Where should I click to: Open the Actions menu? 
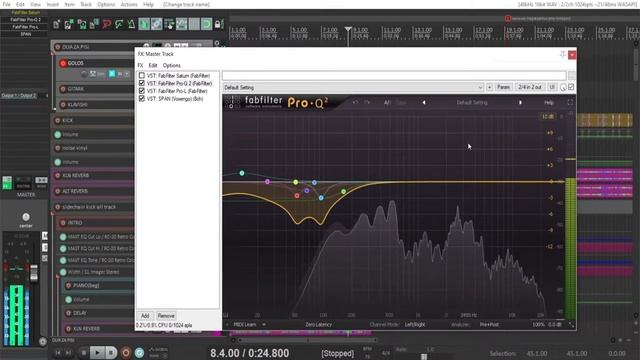129,4
